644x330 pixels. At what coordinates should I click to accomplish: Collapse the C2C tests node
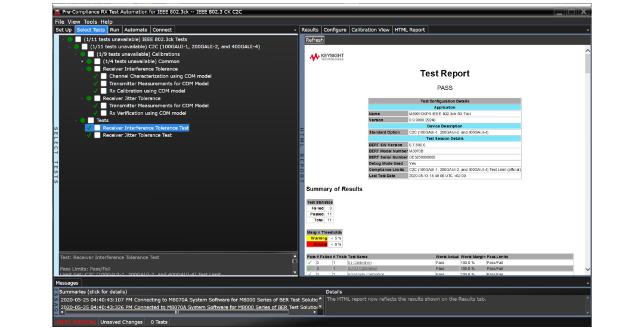(x=69, y=47)
